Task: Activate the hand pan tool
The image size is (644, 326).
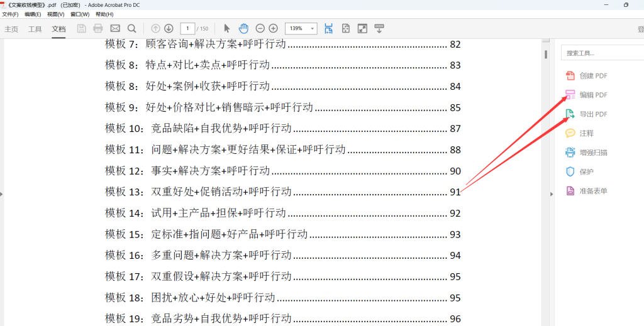Action: (243, 28)
